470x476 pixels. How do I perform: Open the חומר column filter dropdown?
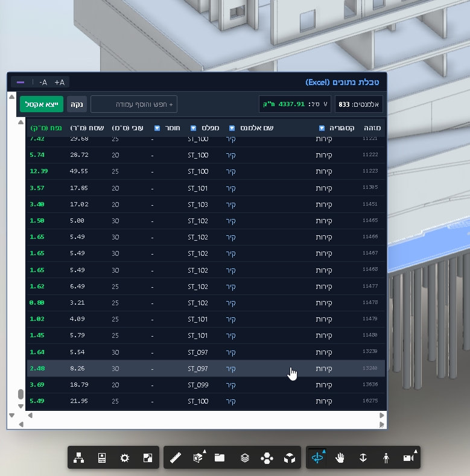[x=157, y=128]
